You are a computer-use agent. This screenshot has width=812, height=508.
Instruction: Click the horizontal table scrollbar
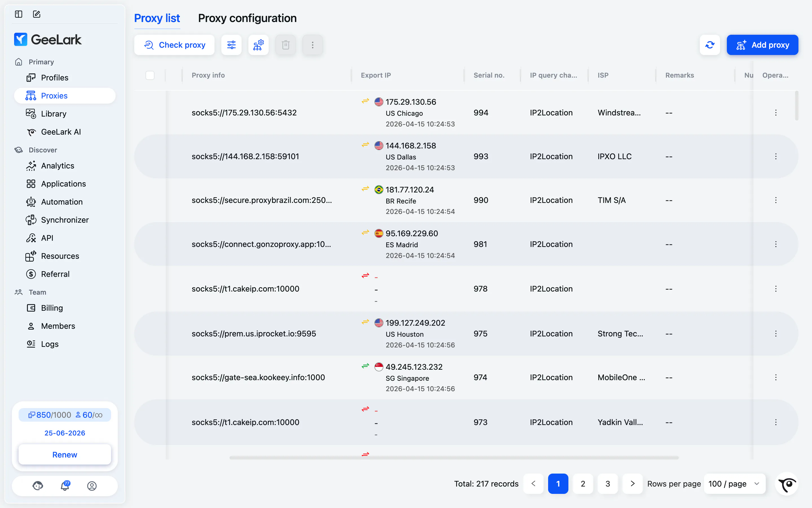pyautogui.click(x=454, y=457)
